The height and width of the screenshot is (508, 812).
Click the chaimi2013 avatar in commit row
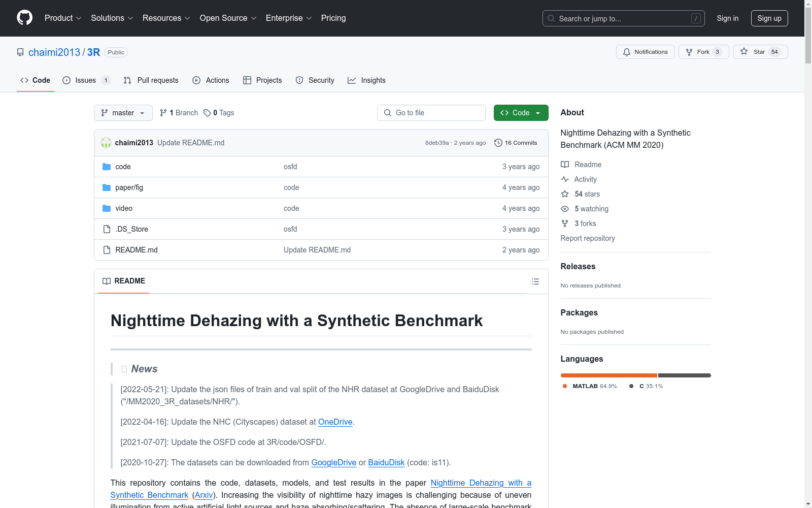click(106, 143)
